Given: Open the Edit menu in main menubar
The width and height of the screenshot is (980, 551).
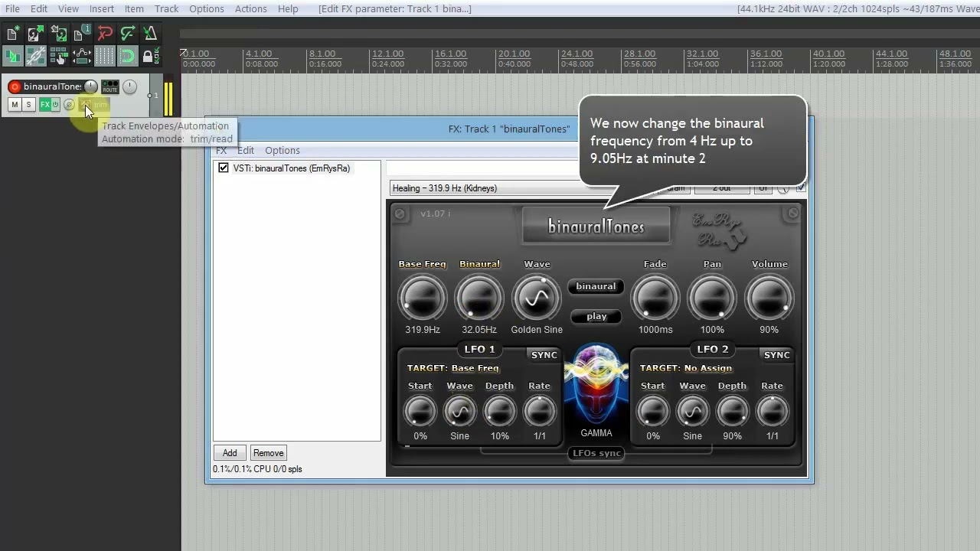Looking at the screenshot, I should coord(39,8).
